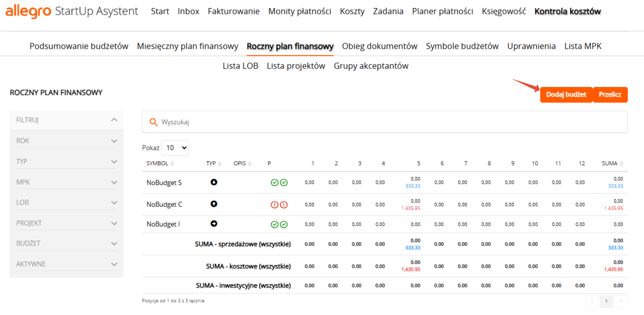Screen dimensions: 644x315
Task: Expand the MPK filter
Action: 114,182
